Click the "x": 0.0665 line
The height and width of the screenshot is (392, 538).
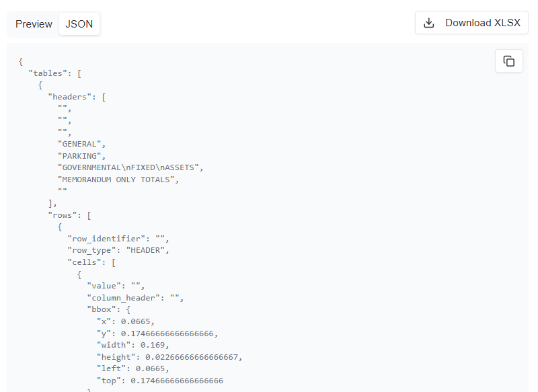click(x=126, y=321)
